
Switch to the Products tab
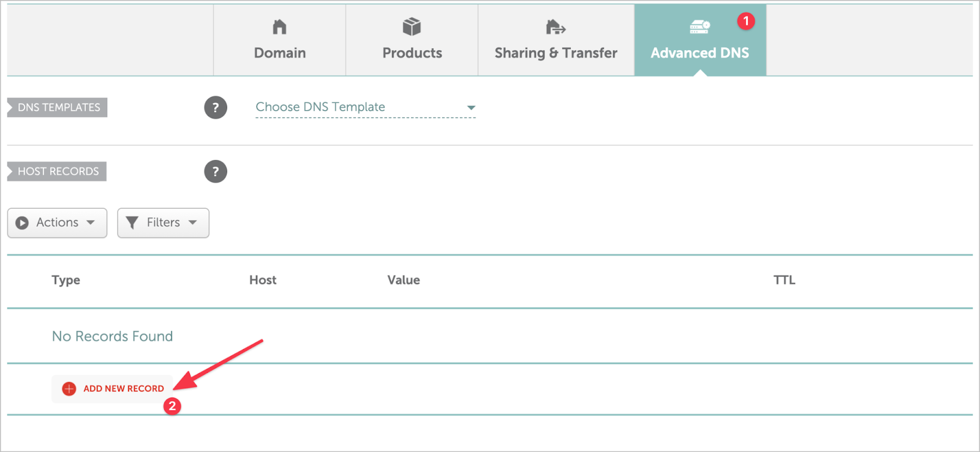tap(412, 40)
